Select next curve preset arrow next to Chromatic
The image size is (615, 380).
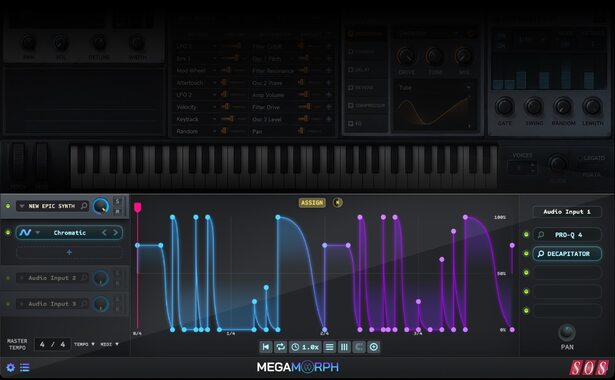tap(115, 233)
